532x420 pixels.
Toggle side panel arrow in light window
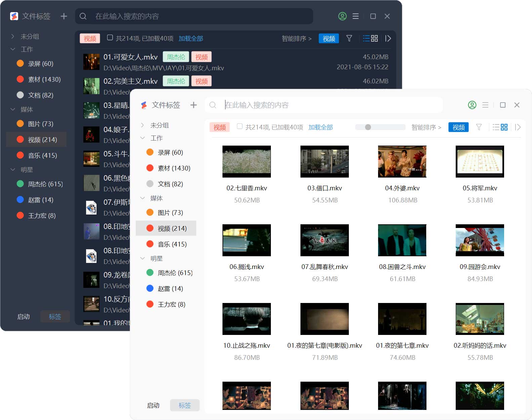click(x=518, y=127)
